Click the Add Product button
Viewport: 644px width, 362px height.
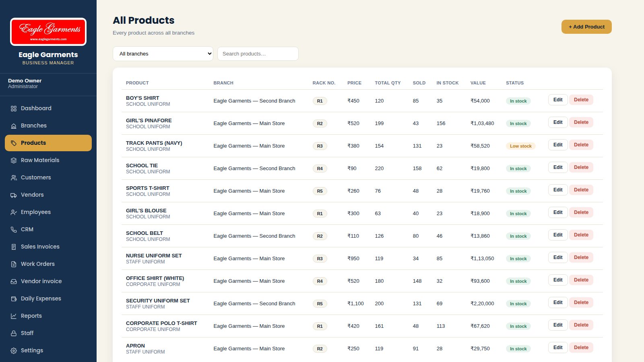586,27
